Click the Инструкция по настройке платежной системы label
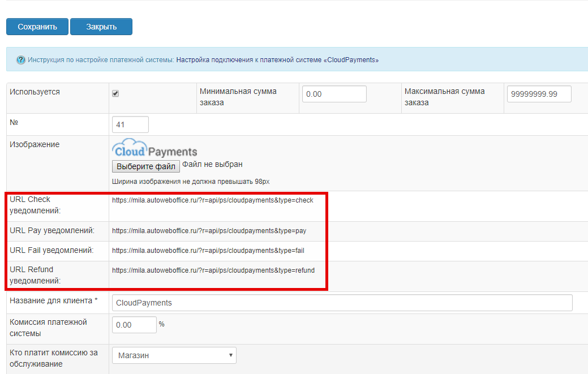The image size is (588, 374). pyautogui.click(x=101, y=59)
